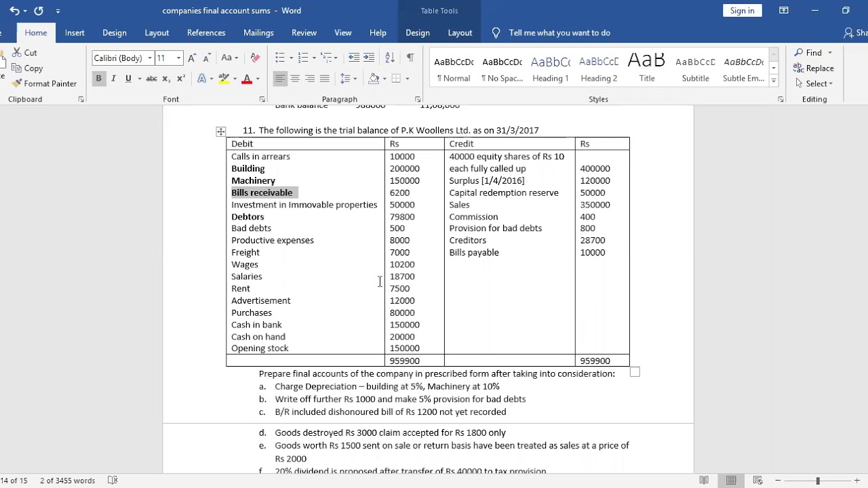Open the Change Case dropdown
This screenshot has height=488, width=868.
tap(230, 58)
